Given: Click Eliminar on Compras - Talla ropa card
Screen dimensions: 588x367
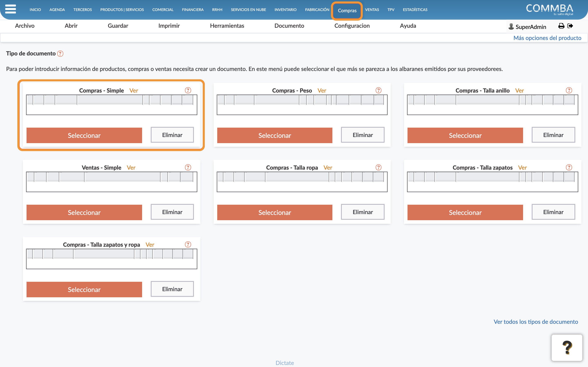Looking at the screenshot, I should (363, 212).
